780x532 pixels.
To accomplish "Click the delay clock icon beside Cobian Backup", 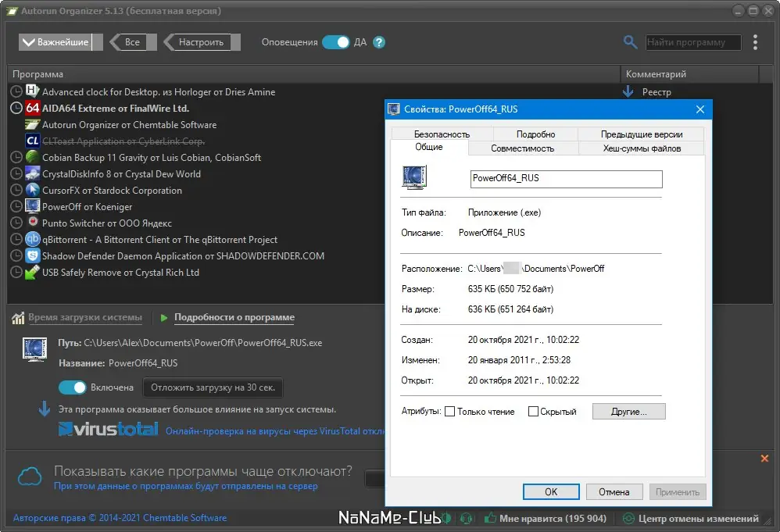I will click(x=16, y=157).
